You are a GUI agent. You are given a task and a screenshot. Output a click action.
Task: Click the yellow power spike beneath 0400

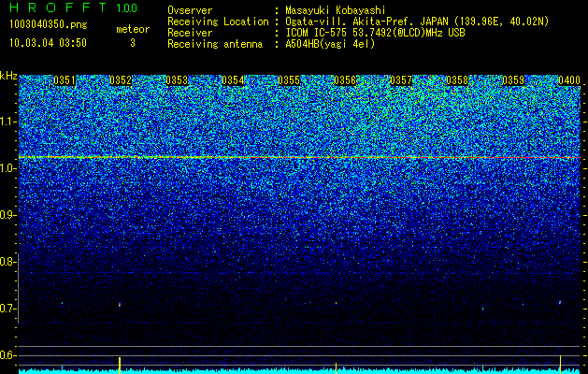point(560,365)
